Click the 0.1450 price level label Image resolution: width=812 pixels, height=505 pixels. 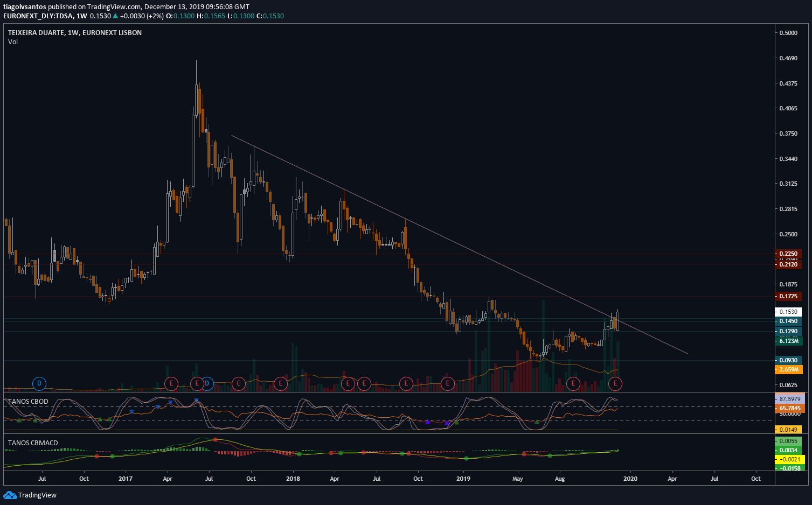[788, 321]
